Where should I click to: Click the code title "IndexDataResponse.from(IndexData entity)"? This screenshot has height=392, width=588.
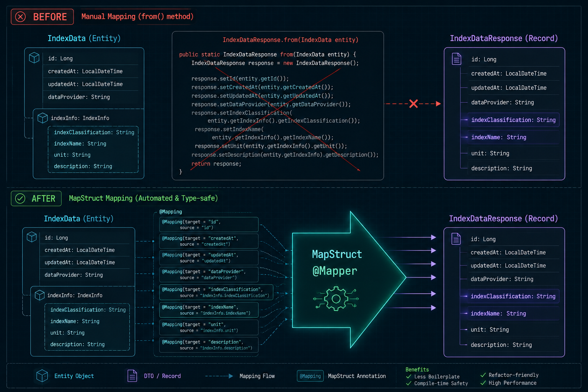291,40
